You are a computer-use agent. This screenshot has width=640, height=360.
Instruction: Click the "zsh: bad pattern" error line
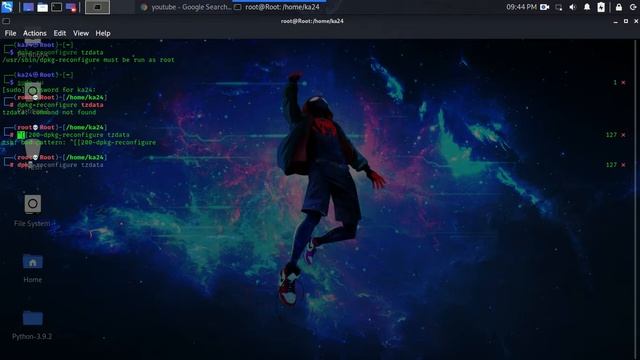click(x=79, y=142)
